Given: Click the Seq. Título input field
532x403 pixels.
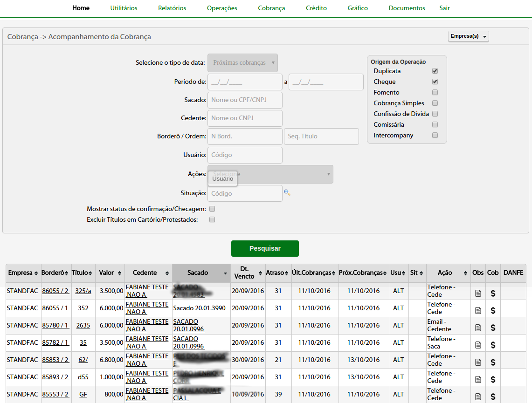Looking at the screenshot, I should (321, 136).
